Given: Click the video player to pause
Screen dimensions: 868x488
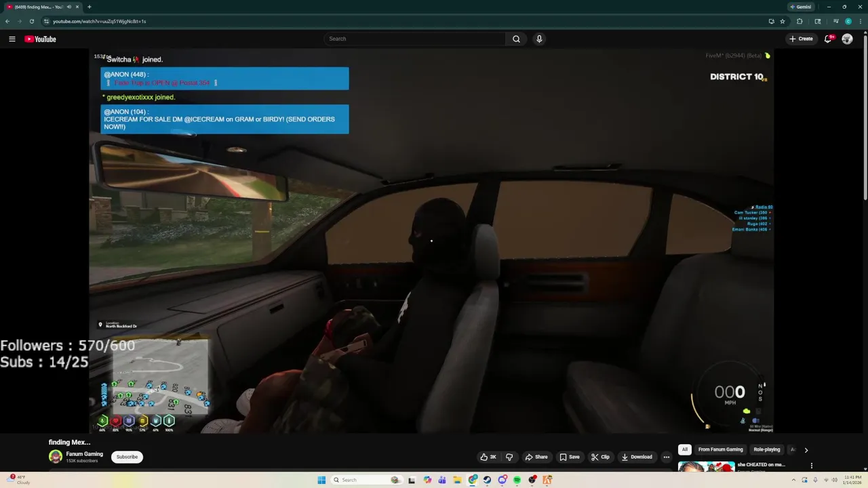Looking at the screenshot, I should pyautogui.click(x=431, y=241).
